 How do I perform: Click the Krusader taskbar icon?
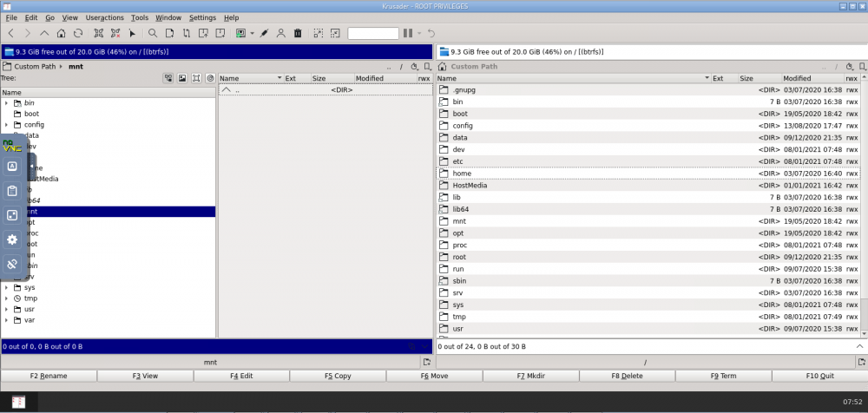(18, 402)
